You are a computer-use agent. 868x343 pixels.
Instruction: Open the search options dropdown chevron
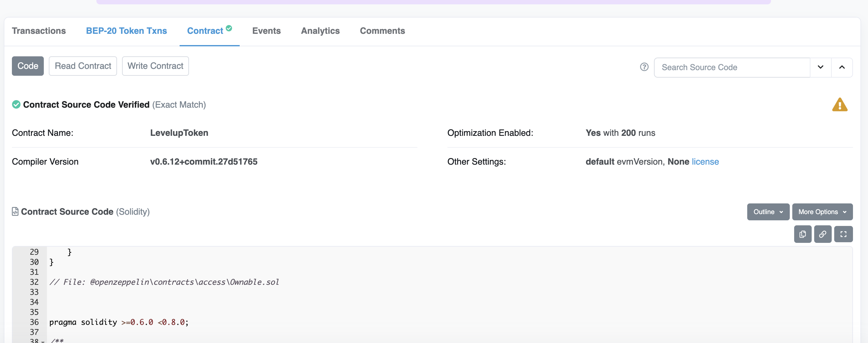pos(820,67)
